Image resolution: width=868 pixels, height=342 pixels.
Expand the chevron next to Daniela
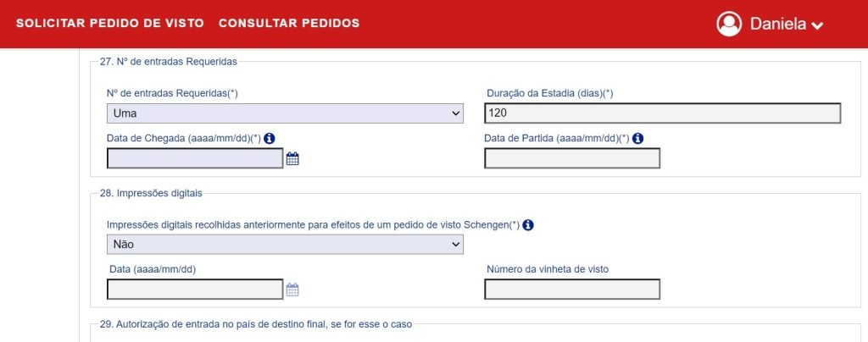click(817, 25)
